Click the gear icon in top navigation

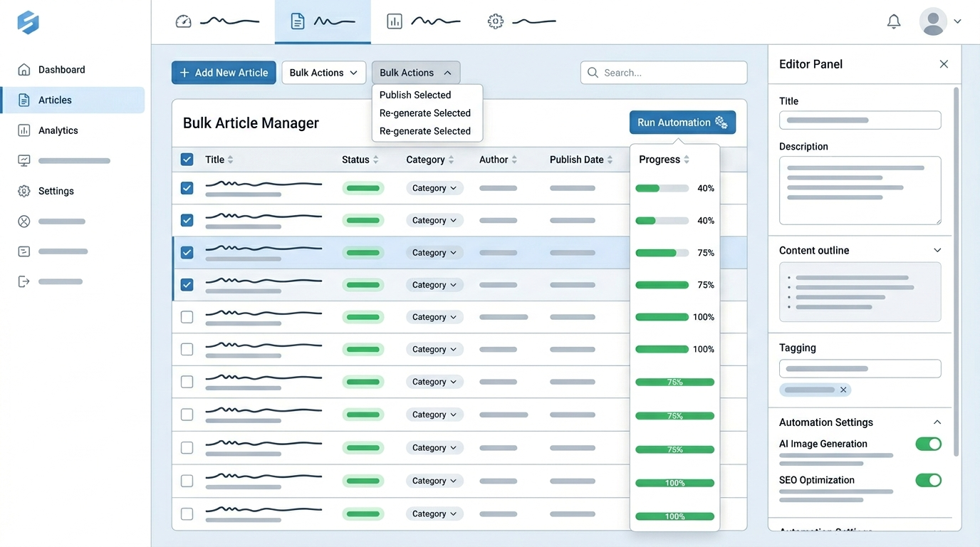click(x=496, y=21)
